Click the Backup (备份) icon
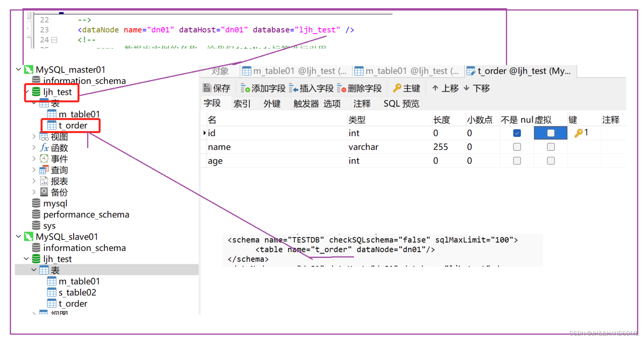 pos(44,192)
